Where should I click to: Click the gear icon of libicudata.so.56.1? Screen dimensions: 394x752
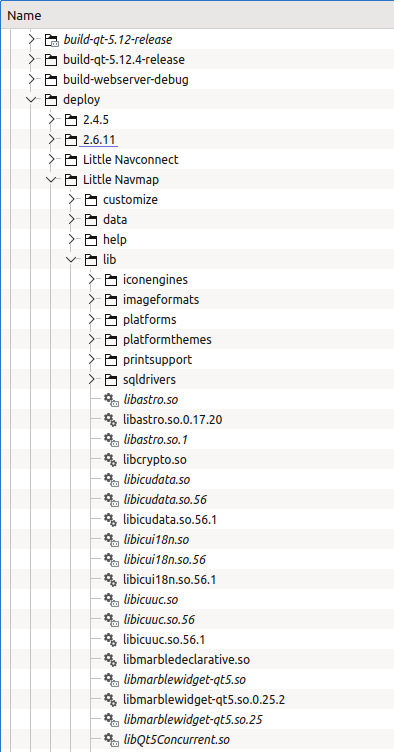tap(111, 519)
